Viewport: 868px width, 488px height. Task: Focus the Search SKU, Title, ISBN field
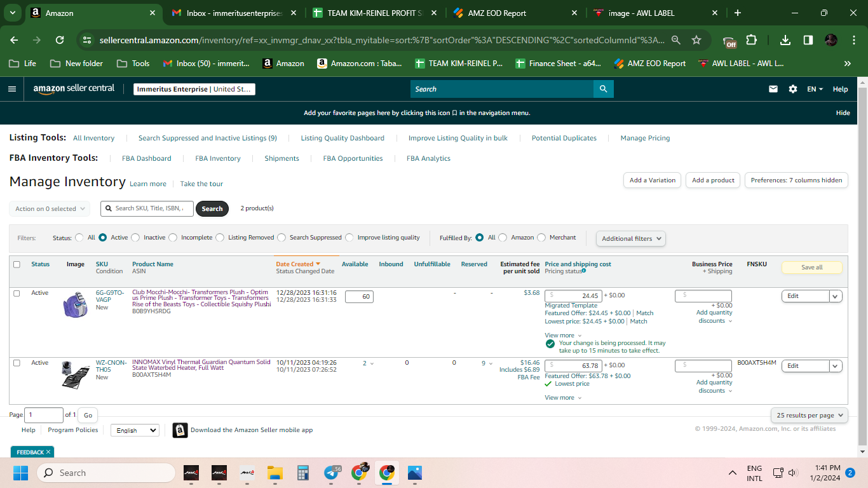point(147,208)
